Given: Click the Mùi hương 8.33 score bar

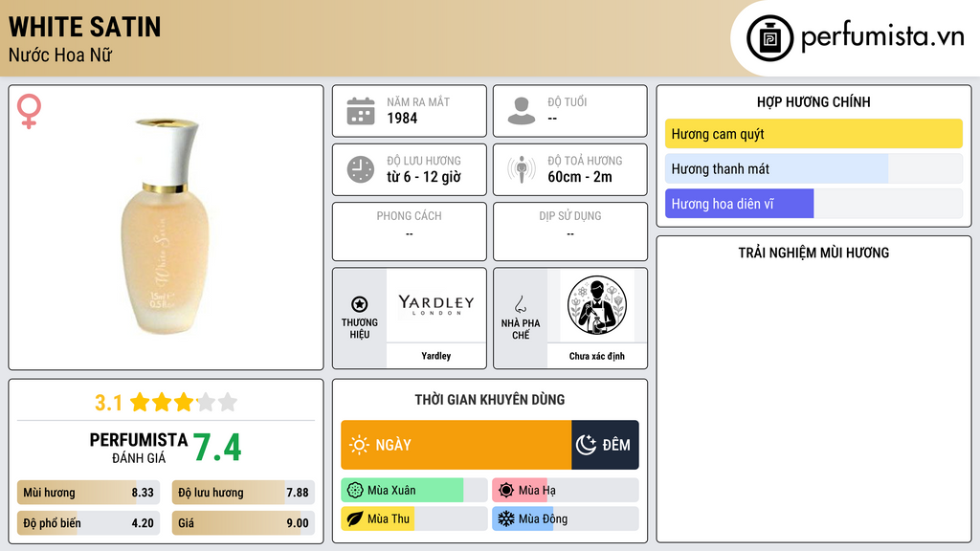Looking at the screenshot, I should pyautogui.click(x=88, y=493).
